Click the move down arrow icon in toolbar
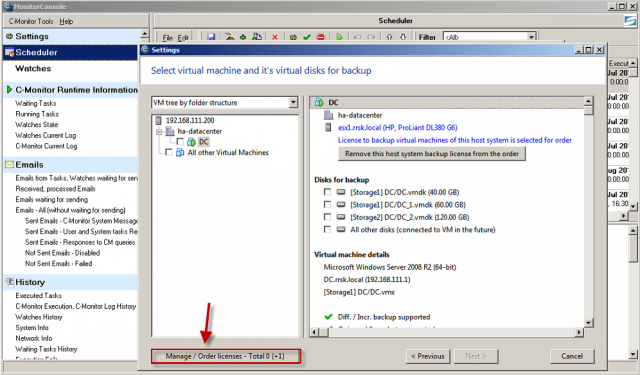640x375 pixels. 403,37
